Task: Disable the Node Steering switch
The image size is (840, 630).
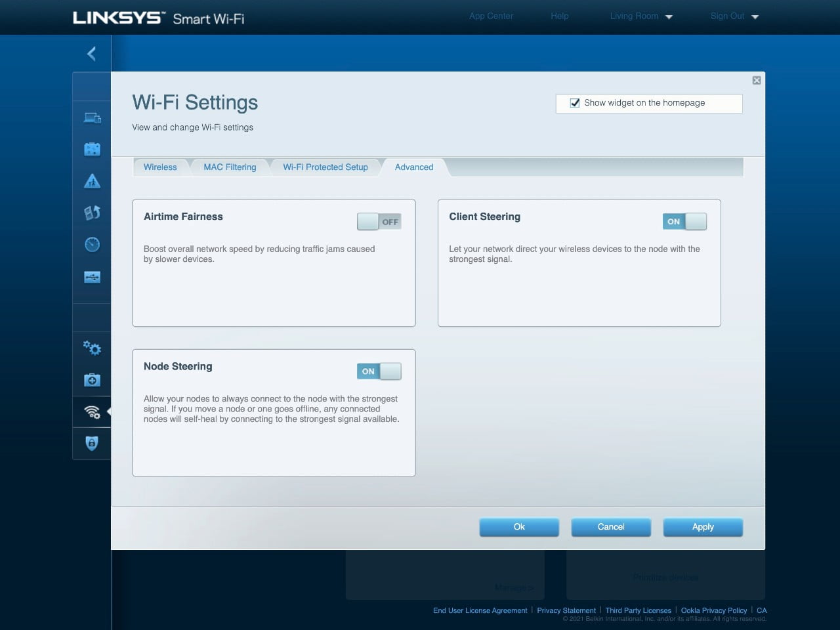Action: 379,371
